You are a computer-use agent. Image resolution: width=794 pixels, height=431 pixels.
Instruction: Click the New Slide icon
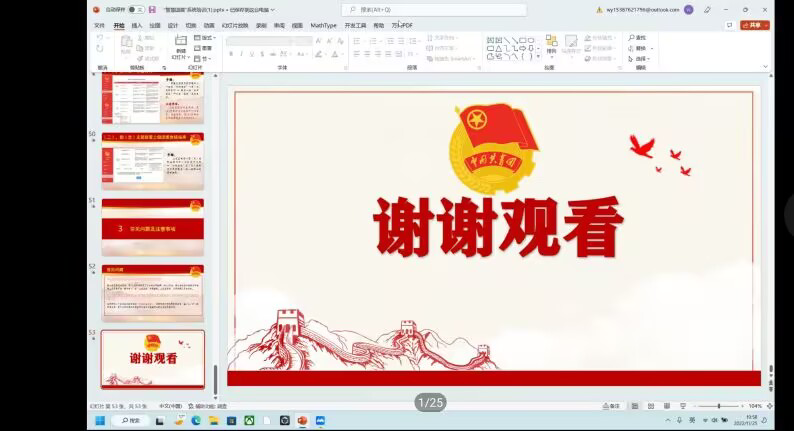pyautogui.click(x=181, y=41)
